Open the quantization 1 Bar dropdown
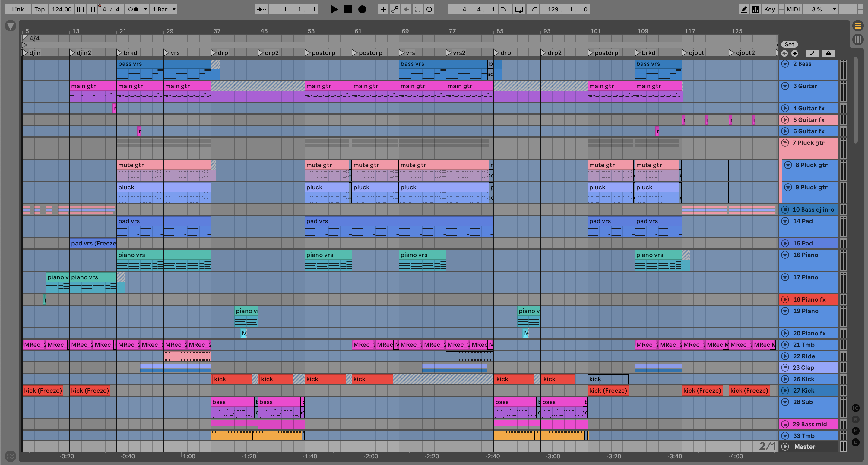Image resolution: width=868 pixels, height=465 pixels. (164, 9)
